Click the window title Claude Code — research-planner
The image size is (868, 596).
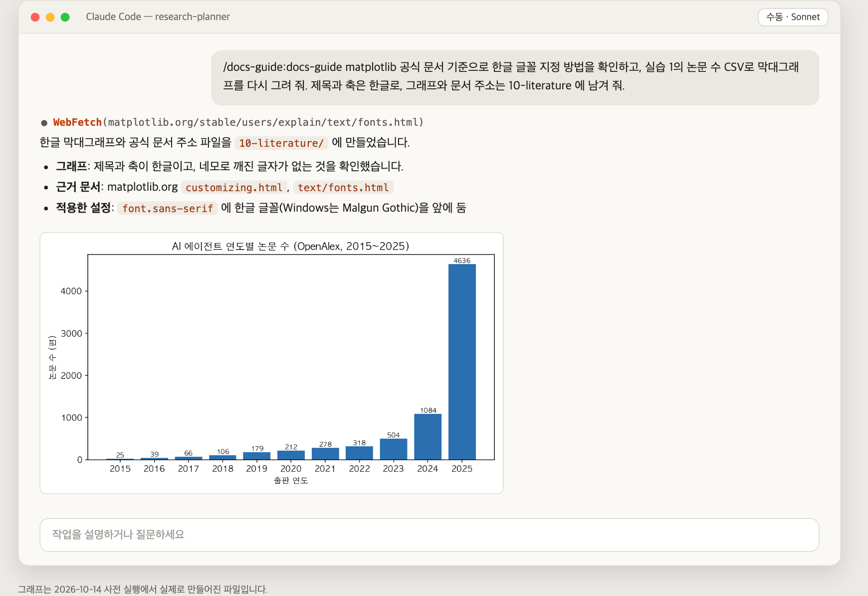[x=158, y=16]
